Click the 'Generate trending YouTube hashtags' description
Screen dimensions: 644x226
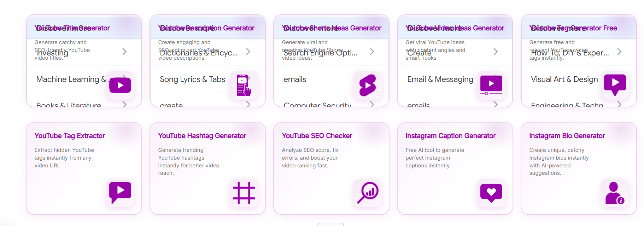(188, 161)
